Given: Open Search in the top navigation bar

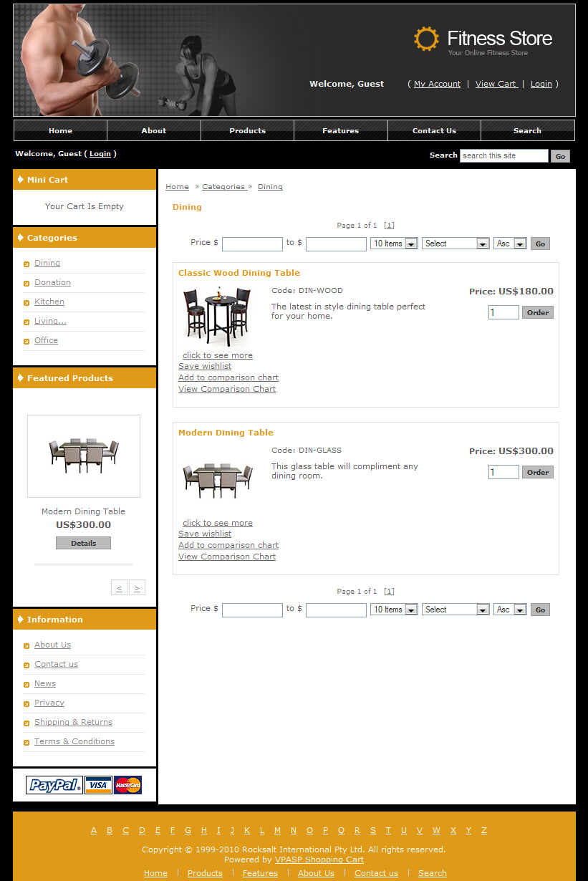Looking at the screenshot, I should [x=527, y=130].
